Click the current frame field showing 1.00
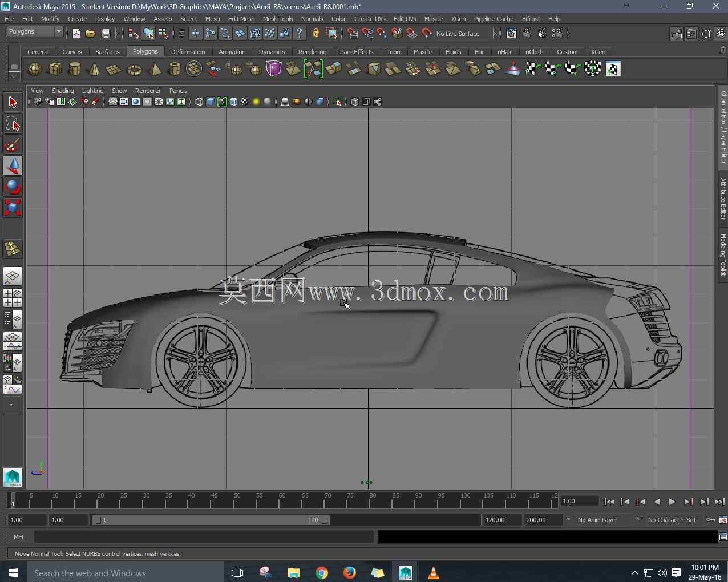This screenshot has height=582, width=728. pyautogui.click(x=580, y=501)
